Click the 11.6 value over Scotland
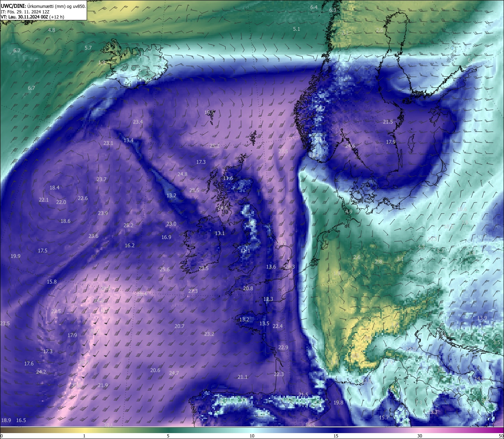Viewport: 504px width, 439px height. tap(228, 178)
